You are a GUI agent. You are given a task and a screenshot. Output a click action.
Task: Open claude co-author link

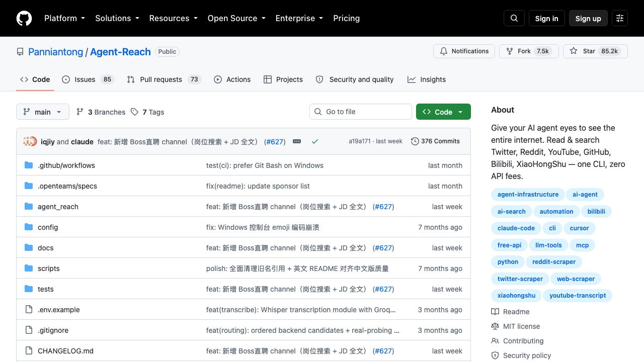pos(82,142)
